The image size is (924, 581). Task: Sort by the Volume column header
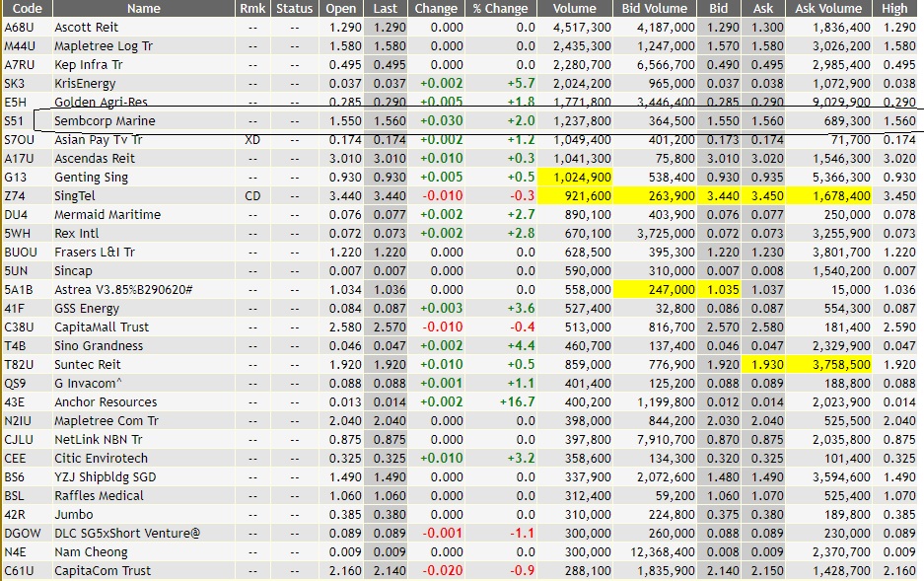point(575,8)
